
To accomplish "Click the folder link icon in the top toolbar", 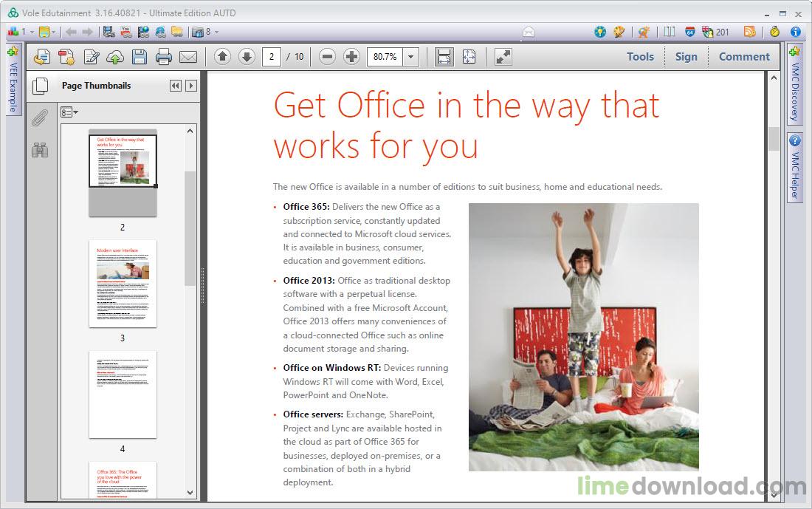I will tap(177, 32).
